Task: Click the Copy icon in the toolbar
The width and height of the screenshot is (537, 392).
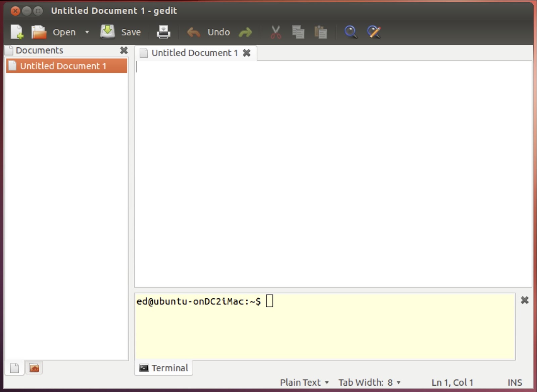Action: click(x=298, y=32)
